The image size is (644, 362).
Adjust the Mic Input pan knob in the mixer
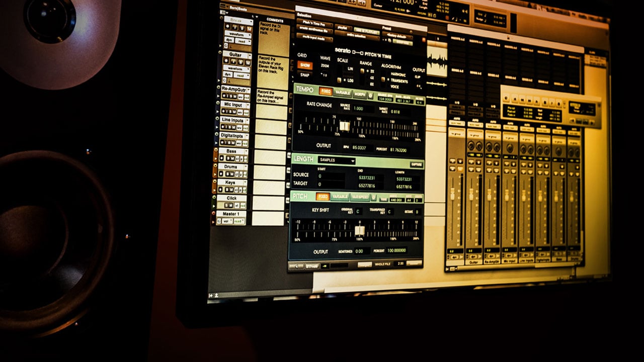510,147
